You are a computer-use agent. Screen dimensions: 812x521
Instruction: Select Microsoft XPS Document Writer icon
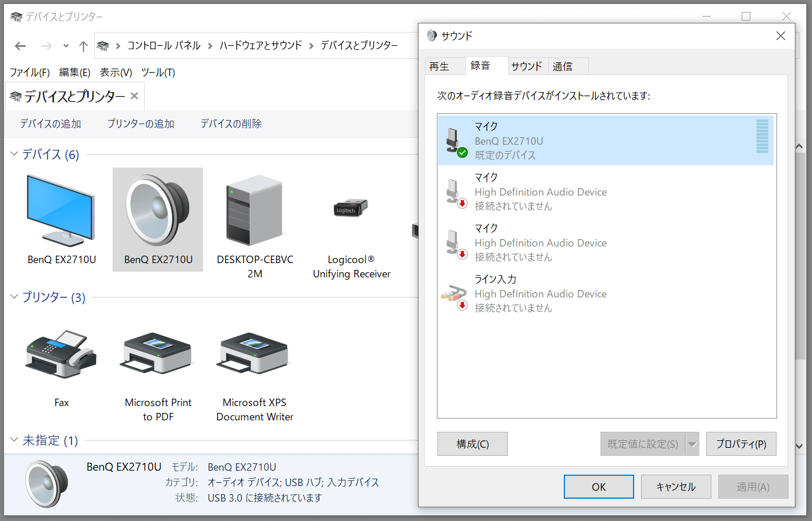(x=254, y=353)
